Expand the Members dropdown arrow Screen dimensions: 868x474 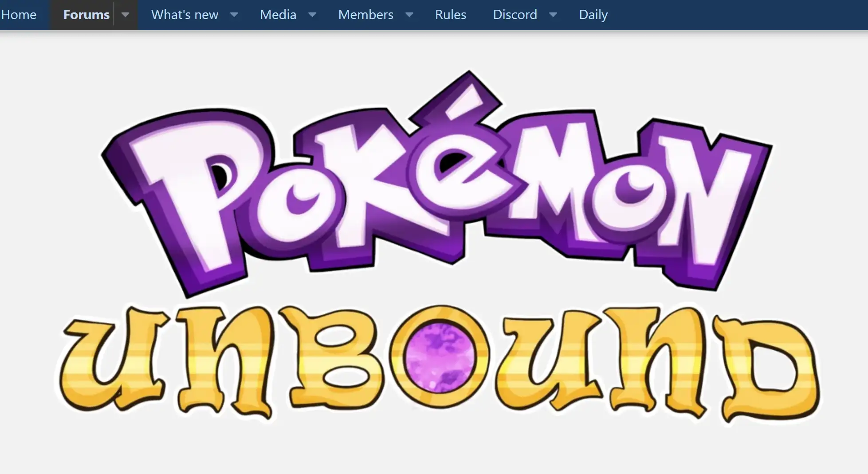pyautogui.click(x=409, y=15)
